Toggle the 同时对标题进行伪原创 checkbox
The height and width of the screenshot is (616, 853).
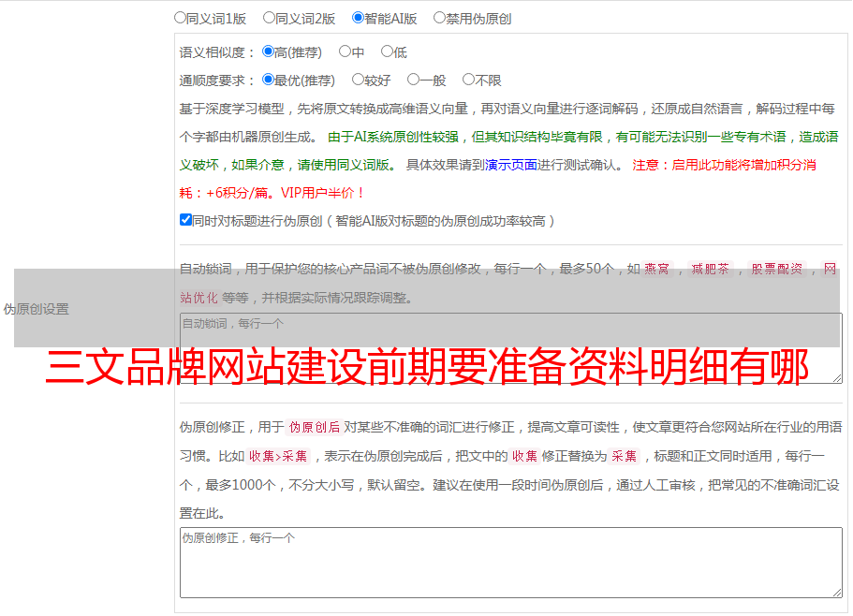pos(185,220)
